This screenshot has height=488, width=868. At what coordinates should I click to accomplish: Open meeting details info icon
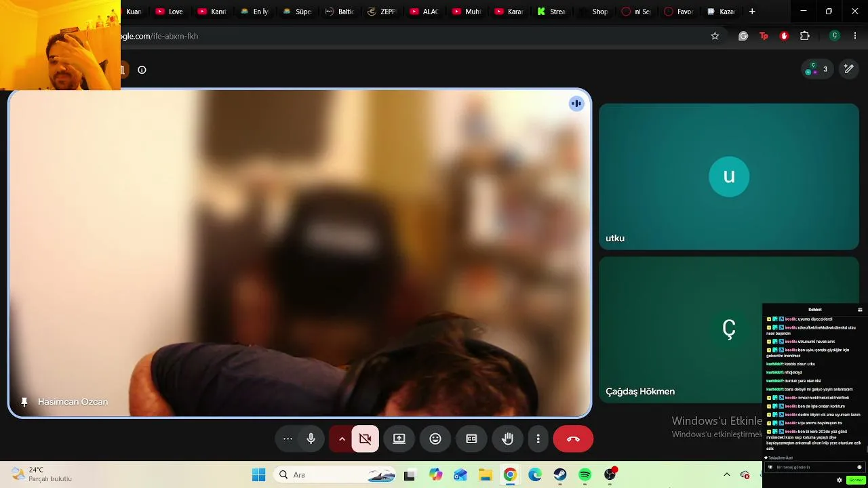142,70
